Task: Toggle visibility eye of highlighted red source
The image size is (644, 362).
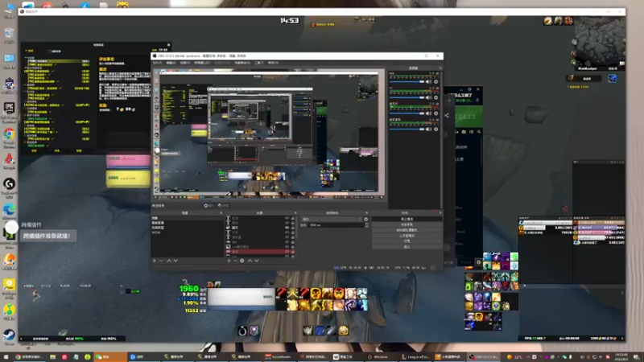Action: (x=287, y=251)
